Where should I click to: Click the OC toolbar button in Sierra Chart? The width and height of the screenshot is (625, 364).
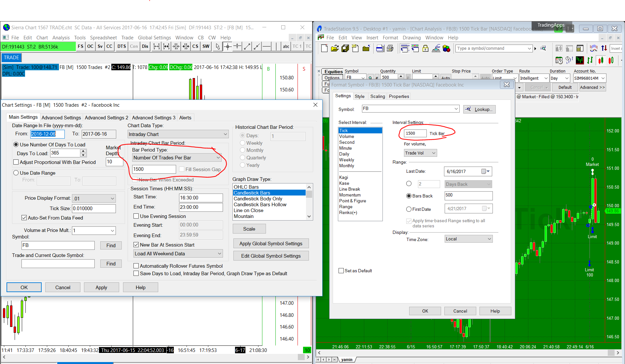90,47
